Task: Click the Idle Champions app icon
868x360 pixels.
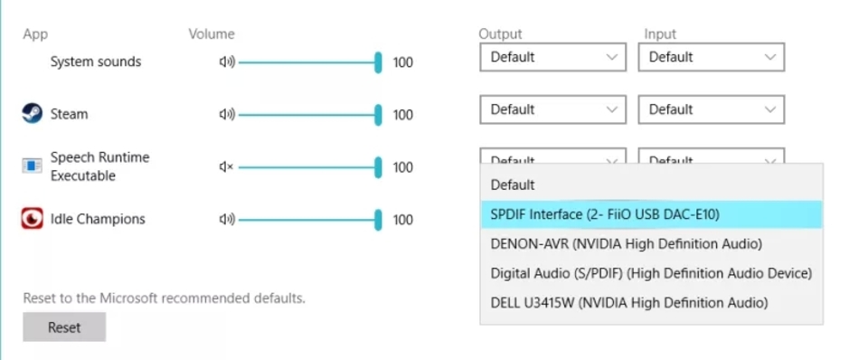Action: click(33, 218)
